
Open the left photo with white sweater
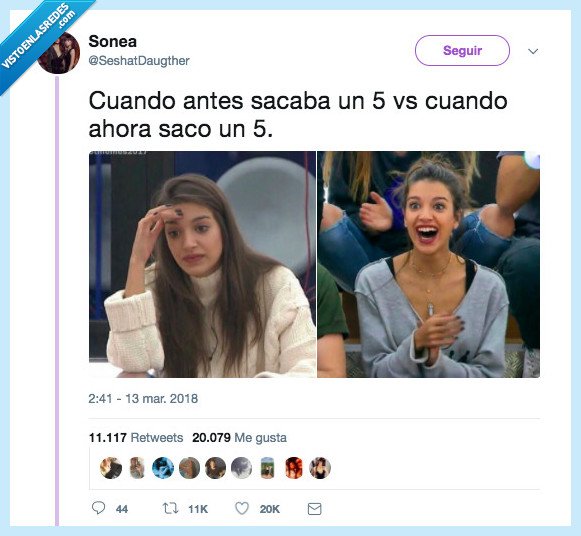click(x=202, y=264)
